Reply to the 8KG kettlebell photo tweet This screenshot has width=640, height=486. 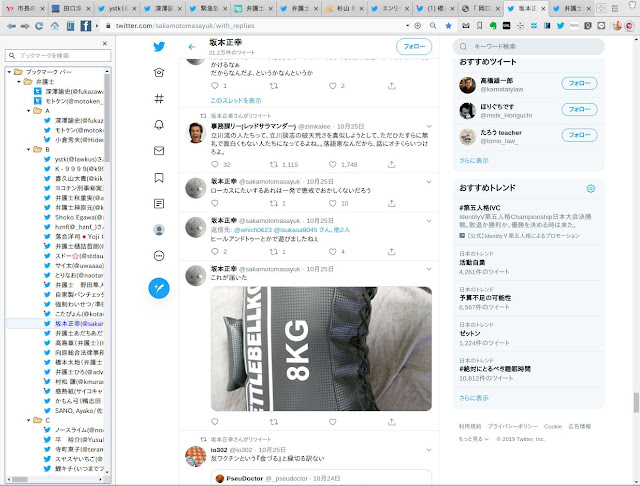[215, 422]
